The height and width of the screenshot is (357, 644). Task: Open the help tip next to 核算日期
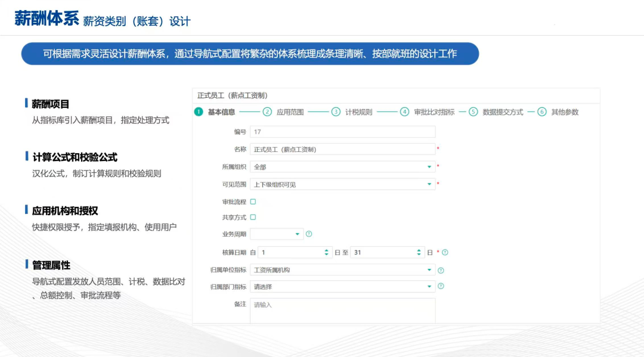pos(445,251)
